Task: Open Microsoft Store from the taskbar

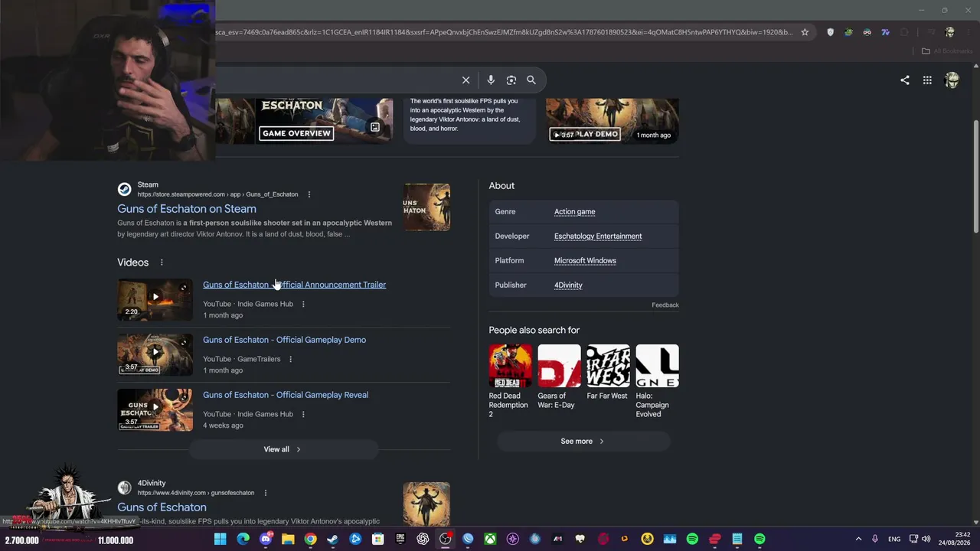Action: (x=377, y=540)
